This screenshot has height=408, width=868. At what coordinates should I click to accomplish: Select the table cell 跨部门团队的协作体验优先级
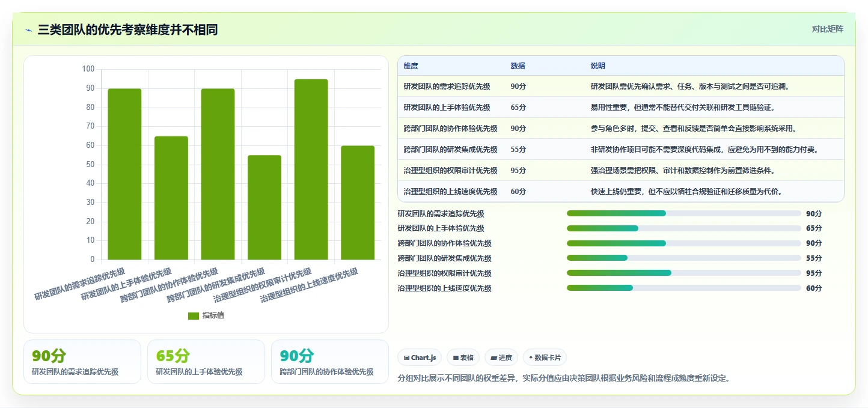pyautogui.click(x=450, y=129)
